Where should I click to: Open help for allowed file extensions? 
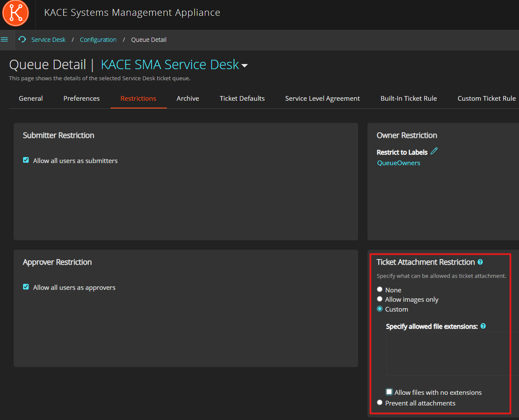pyautogui.click(x=483, y=326)
